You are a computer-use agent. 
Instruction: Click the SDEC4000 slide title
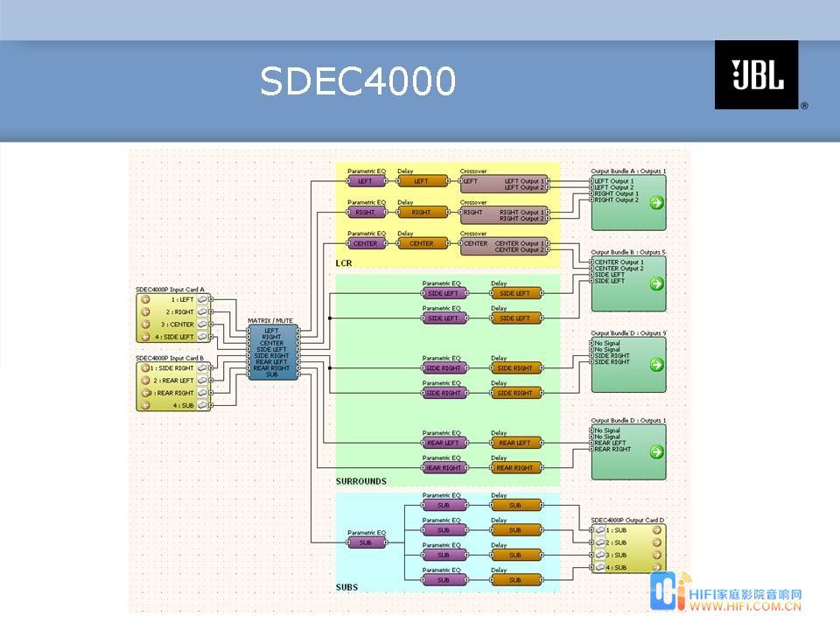[358, 82]
